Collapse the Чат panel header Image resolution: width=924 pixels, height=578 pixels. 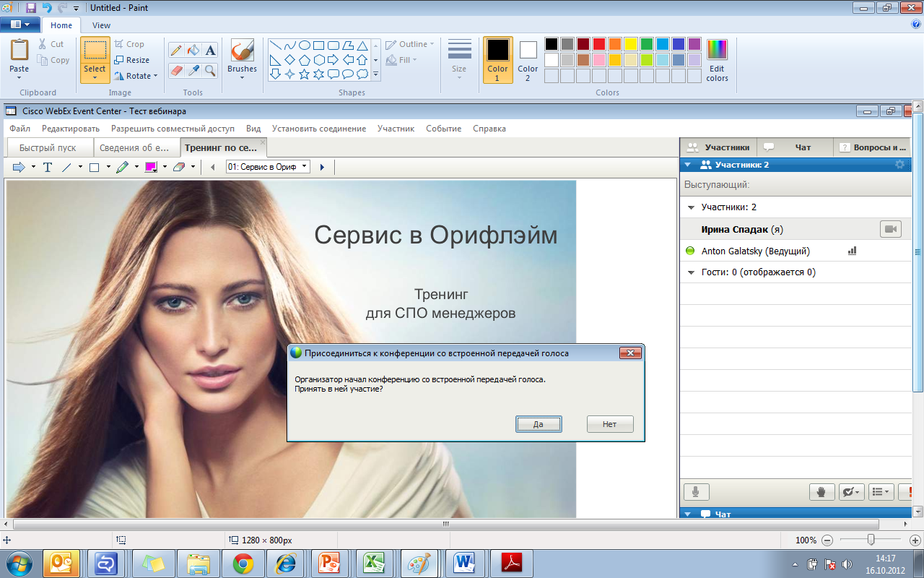(x=687, y=514)
